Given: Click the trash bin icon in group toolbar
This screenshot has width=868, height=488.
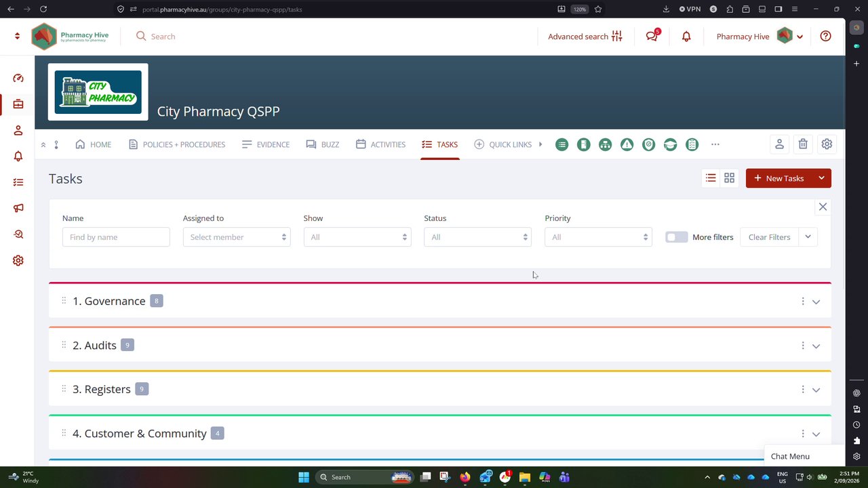Looking at the screenshot, I should pos(803,144).
